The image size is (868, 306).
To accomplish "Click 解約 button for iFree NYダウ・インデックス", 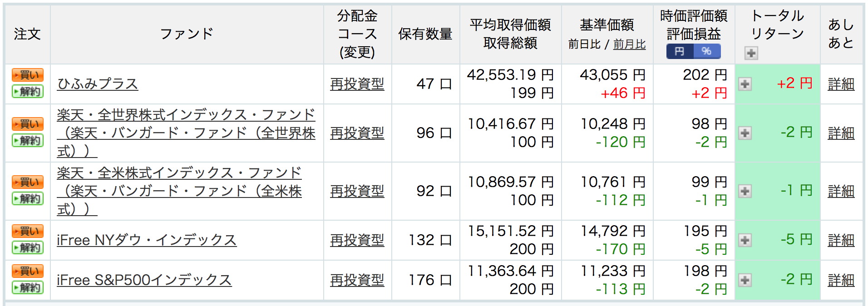I will tap(28, 247).
